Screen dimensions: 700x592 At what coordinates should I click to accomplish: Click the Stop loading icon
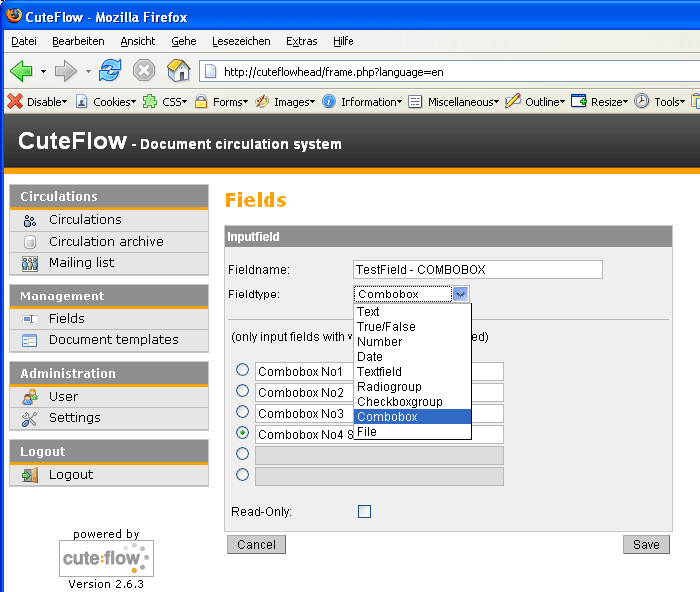[x=144, y=71]
